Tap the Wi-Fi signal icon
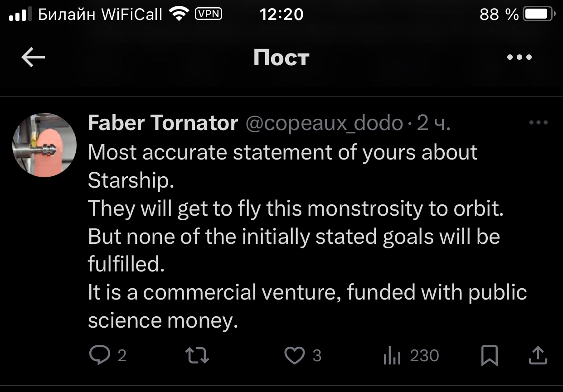Image resolution: width=563 pixels, height=392 pixels. [179, 15]
